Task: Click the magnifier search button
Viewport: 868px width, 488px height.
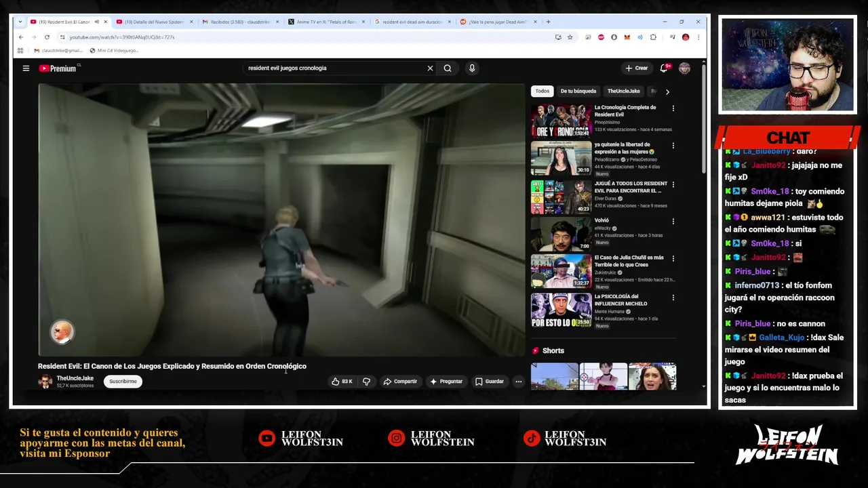Action: tap(448, 68)
